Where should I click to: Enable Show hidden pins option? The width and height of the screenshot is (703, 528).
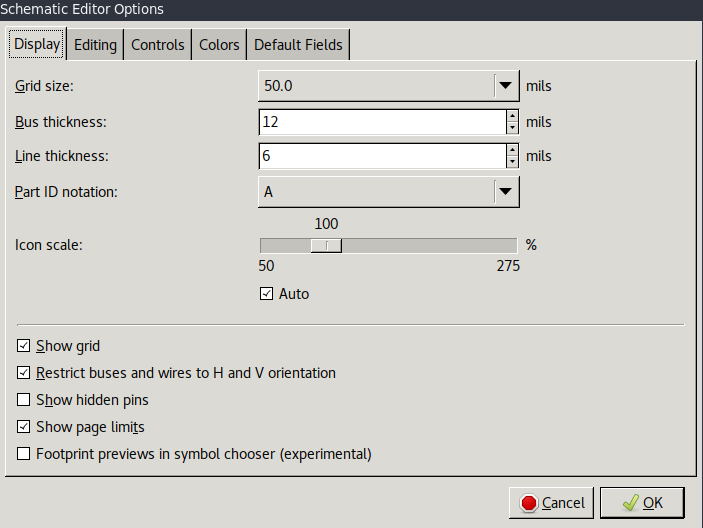[24, 400]
